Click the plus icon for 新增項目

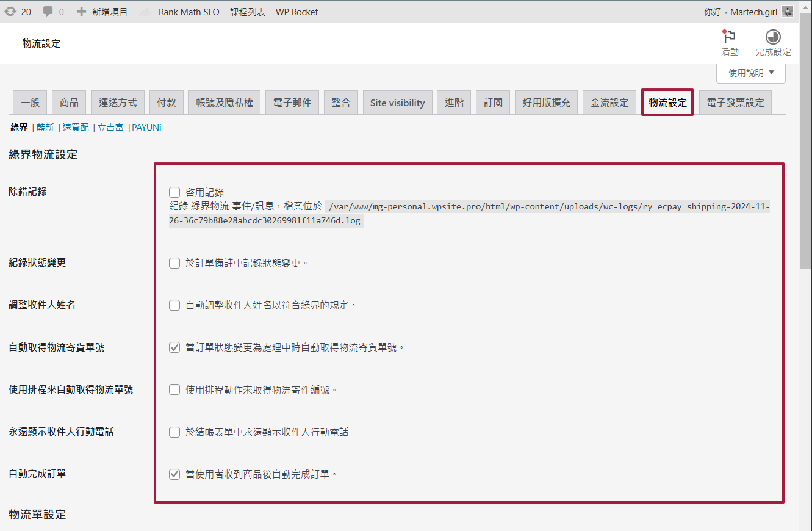(x=81, y=12)
